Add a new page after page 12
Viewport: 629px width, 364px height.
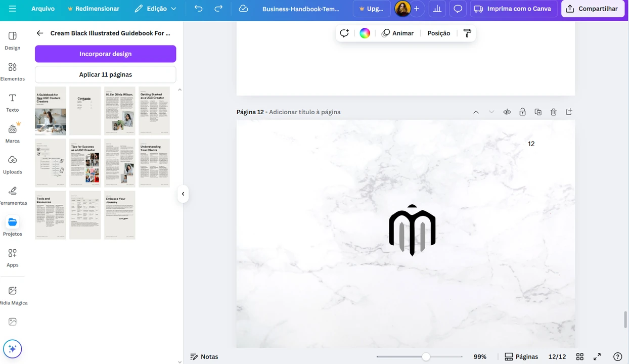click(569, 112)
